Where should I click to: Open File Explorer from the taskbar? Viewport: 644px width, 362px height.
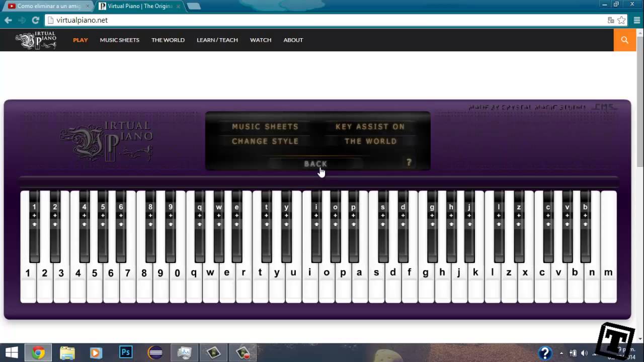pos(67,352)
